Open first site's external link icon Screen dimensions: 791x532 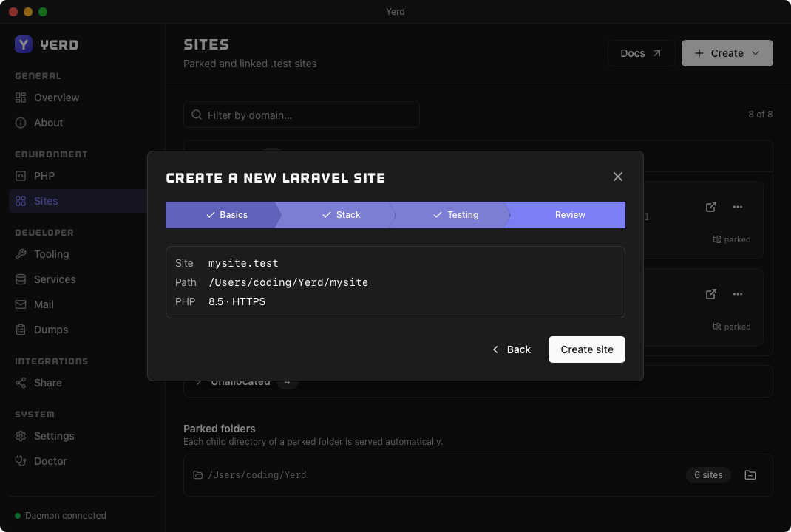click(710, 207)
